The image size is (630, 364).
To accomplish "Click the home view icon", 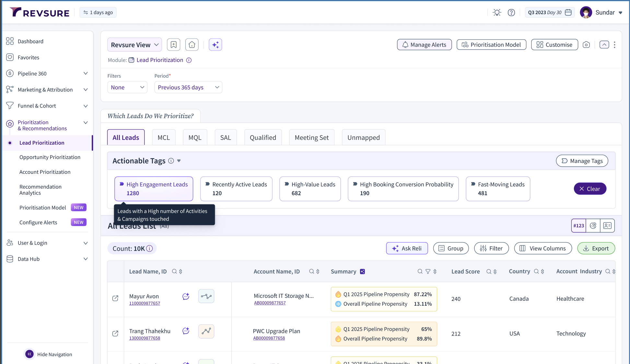I will (x=192, y=45).
